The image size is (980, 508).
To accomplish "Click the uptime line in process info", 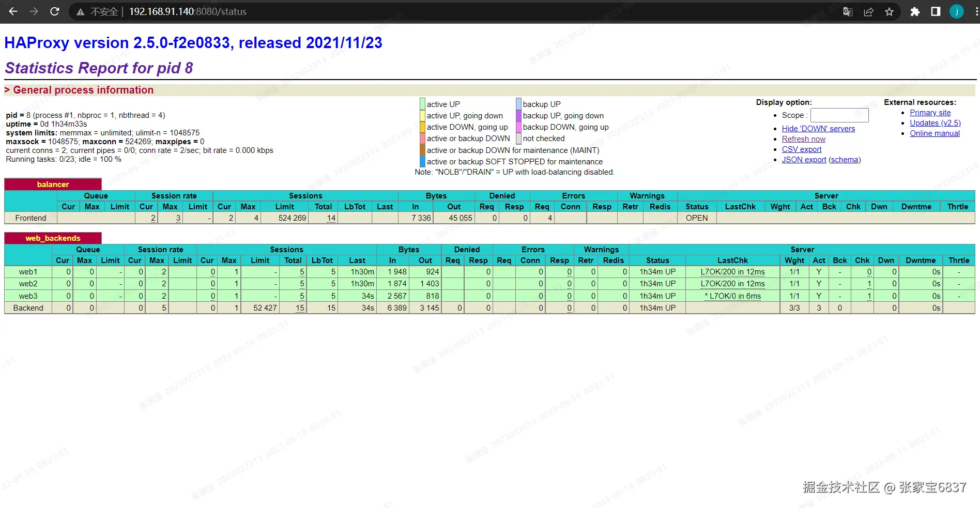I will pyautogui.click(x=47, y=124).
